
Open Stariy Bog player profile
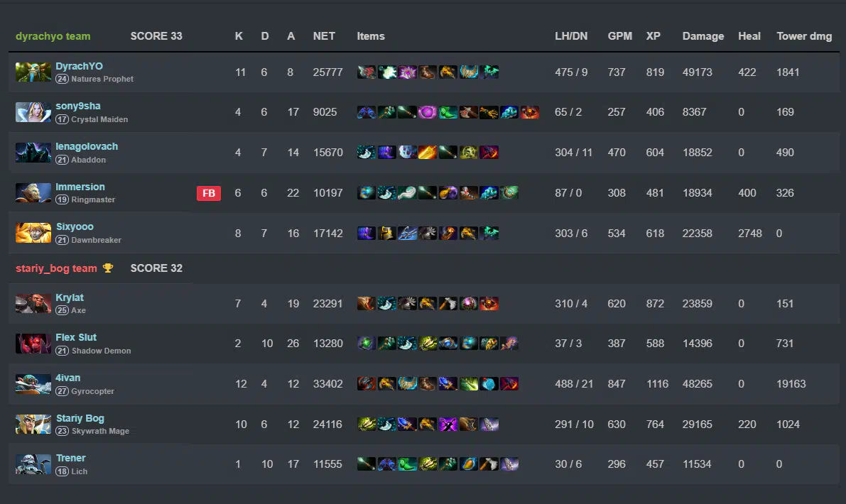80,418
